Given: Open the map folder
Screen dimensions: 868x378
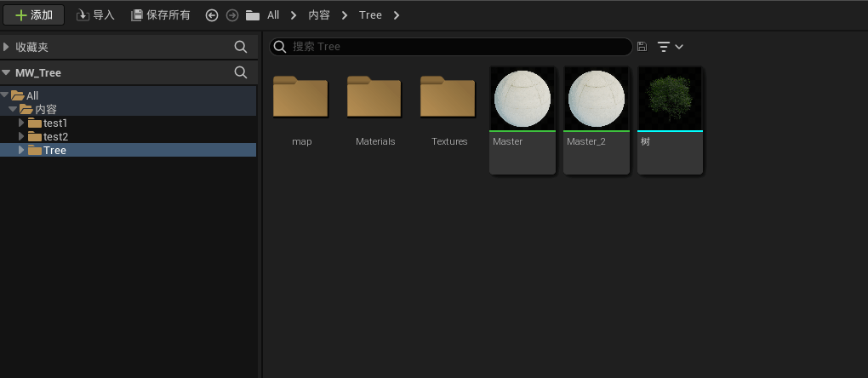Looking at the screenshot, I should click(300, 98).
